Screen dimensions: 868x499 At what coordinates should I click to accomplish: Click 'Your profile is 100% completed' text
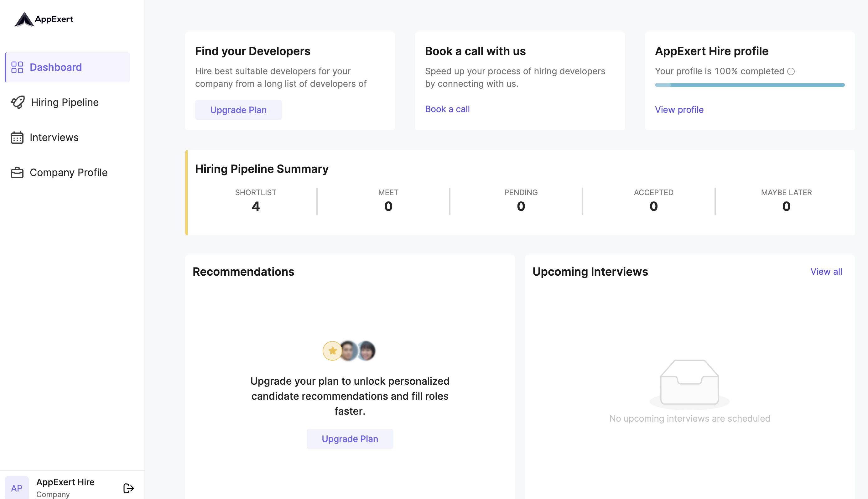(x=720, y=71)
